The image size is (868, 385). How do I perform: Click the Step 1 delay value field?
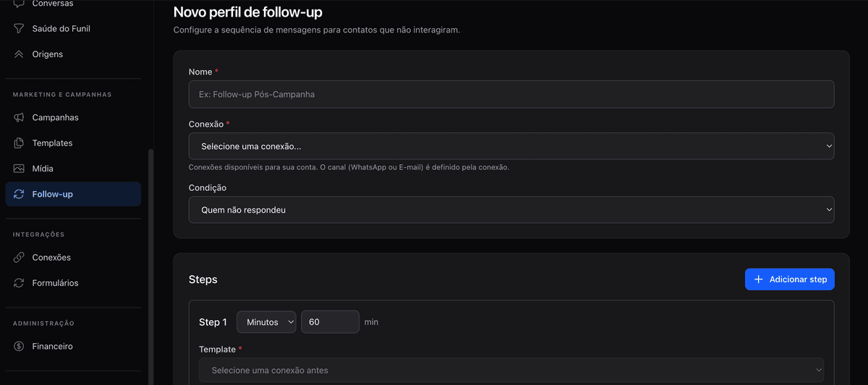pyautogui.click(x=330, y=322)
